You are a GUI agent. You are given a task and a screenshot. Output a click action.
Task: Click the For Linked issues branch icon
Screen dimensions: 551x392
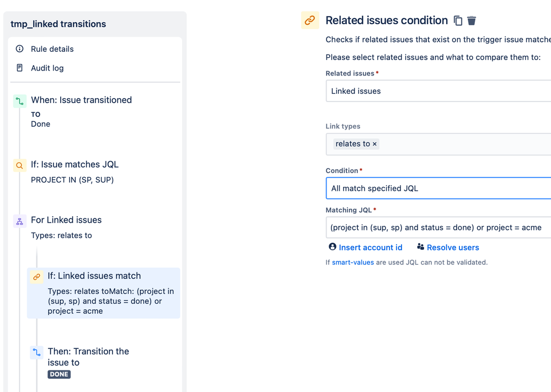tap(20, 221)
